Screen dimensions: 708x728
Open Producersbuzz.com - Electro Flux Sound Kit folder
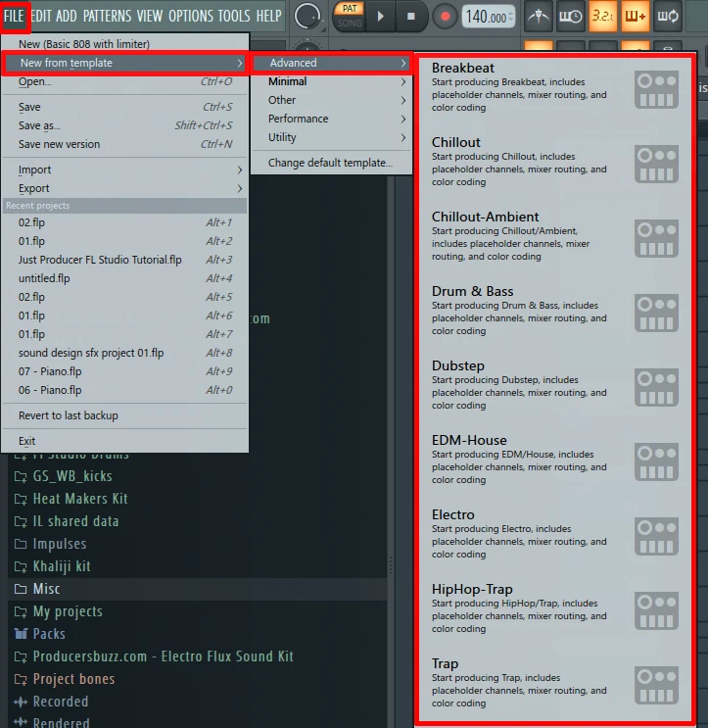point(197,656)
